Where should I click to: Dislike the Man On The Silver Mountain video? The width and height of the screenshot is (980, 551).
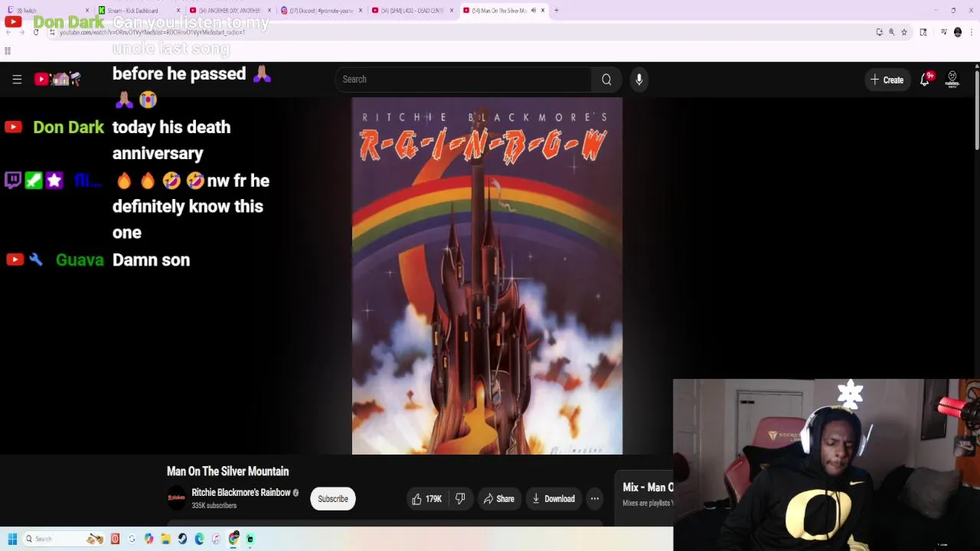460,499
